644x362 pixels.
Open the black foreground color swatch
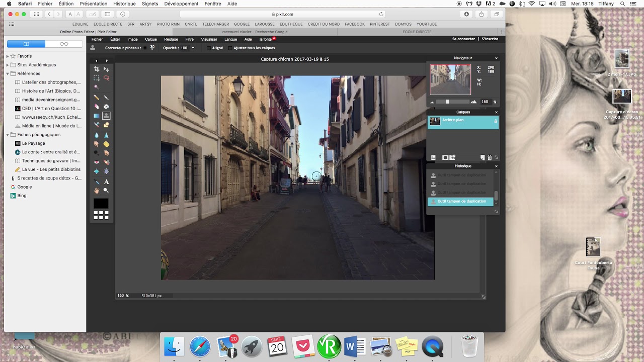[x=101, y=204]
